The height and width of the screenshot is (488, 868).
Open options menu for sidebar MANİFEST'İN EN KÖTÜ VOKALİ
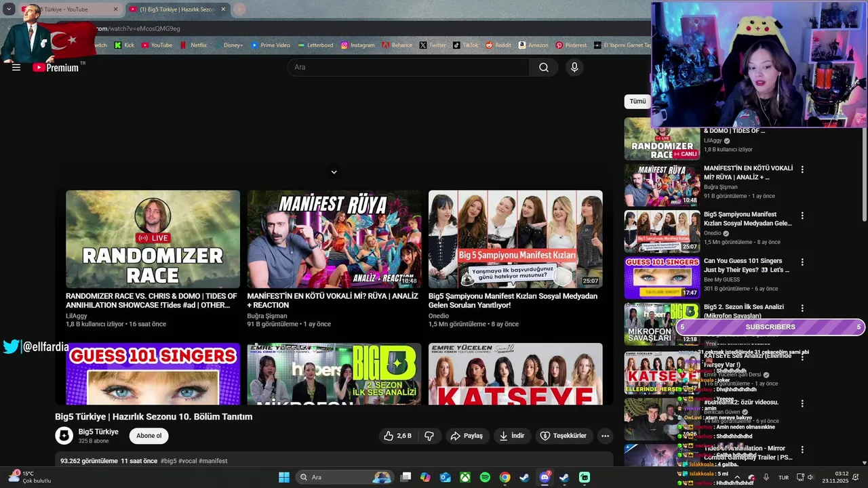point(802,169)
